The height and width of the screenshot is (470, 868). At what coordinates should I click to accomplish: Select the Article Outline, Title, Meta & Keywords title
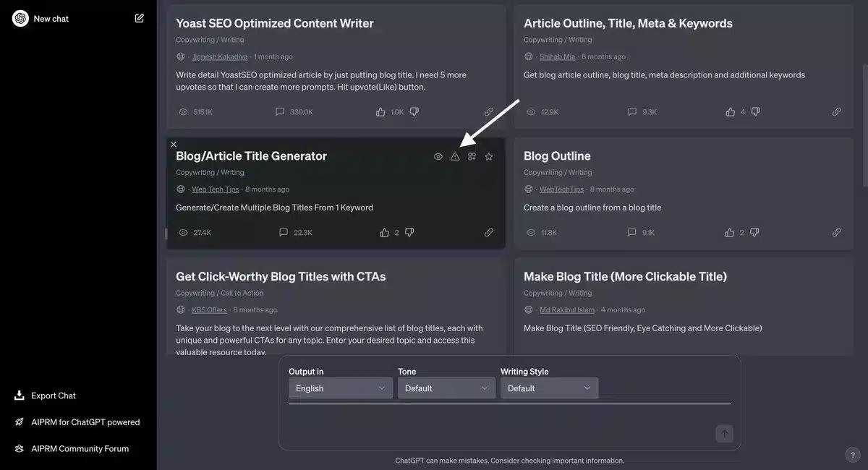click(628, 23)
